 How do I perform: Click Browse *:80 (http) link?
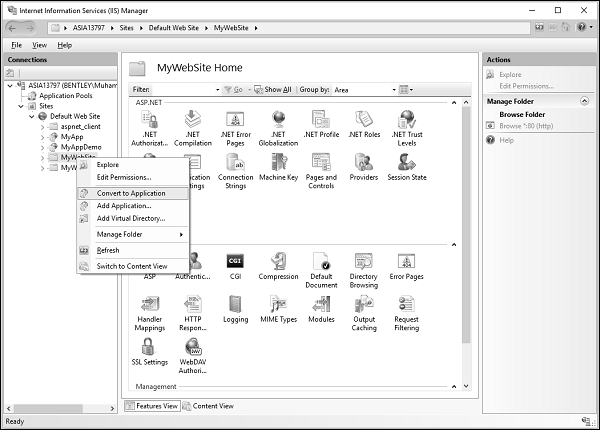[526, 126]
